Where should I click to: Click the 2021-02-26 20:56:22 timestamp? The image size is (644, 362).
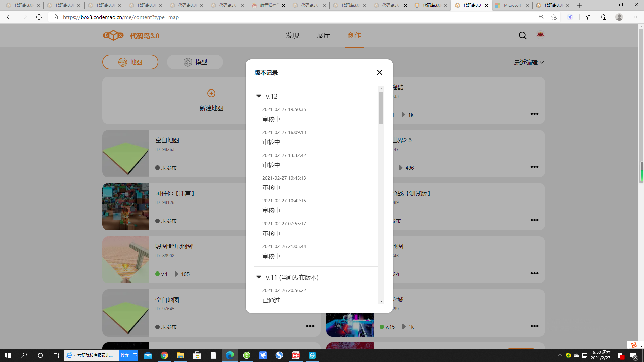[x=284, y=290]
